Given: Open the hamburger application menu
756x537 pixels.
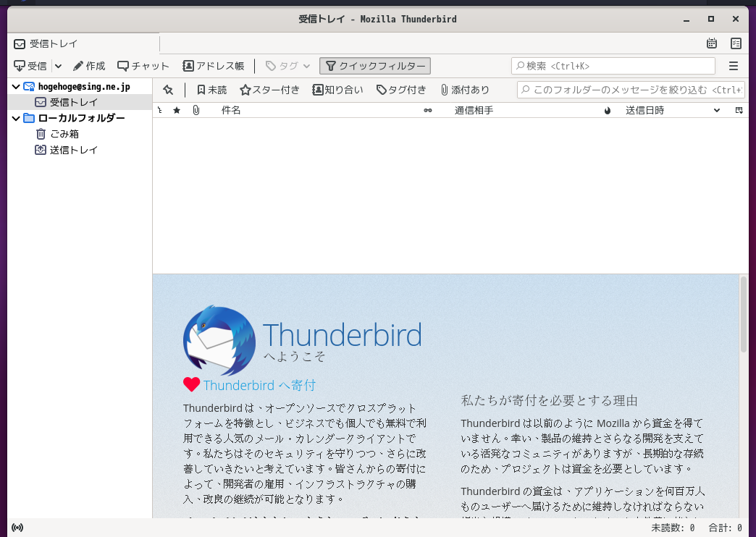Looking at the screenshot, I should [x=734, y=66].
